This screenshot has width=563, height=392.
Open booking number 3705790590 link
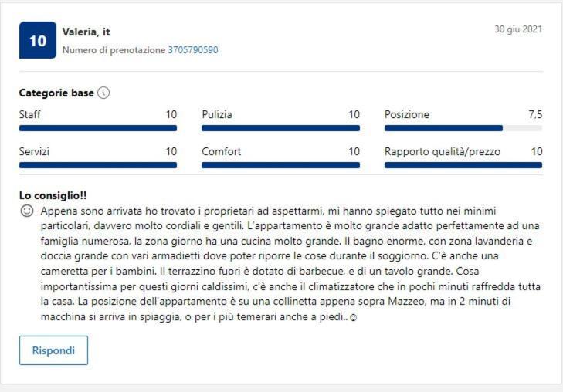click(x=193, y=50)
